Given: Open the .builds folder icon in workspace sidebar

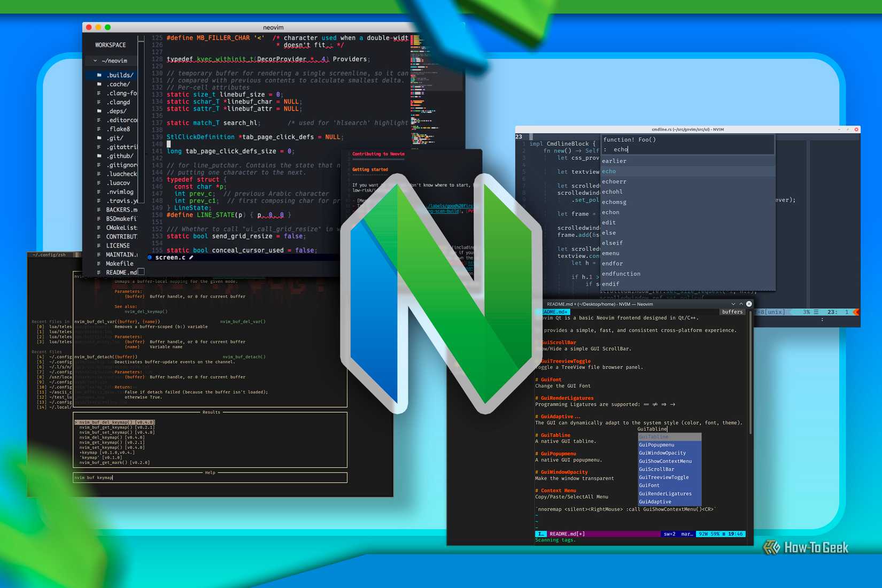Looking at the screenshot, I should point(98,75).
